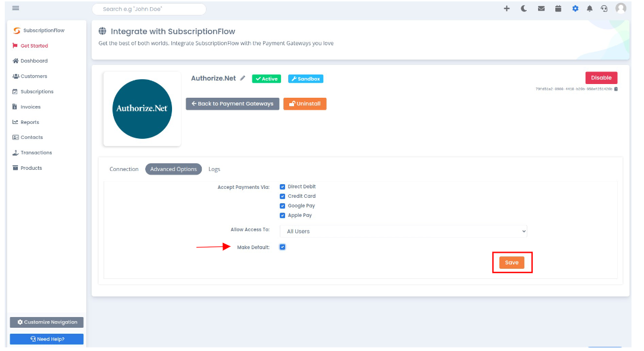Click the Authorize.Net logo image
This screenshot has height=351, width=644.
143,110
